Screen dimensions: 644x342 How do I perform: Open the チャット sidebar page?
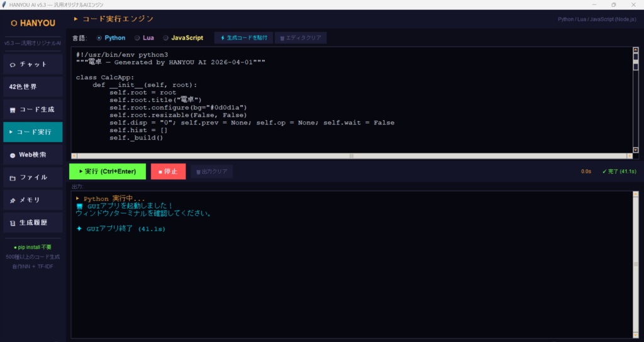pyautogui.click(x=33, y=65)
